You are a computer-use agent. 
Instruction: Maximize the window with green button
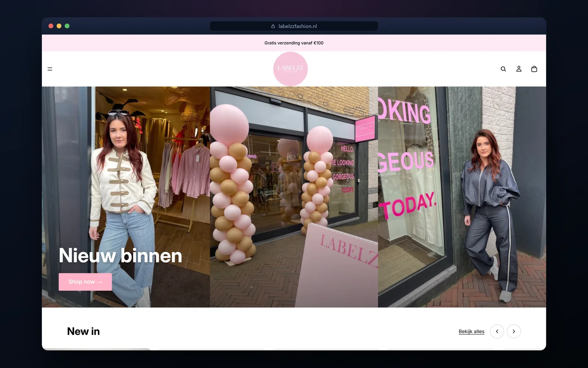pos(67,26)
